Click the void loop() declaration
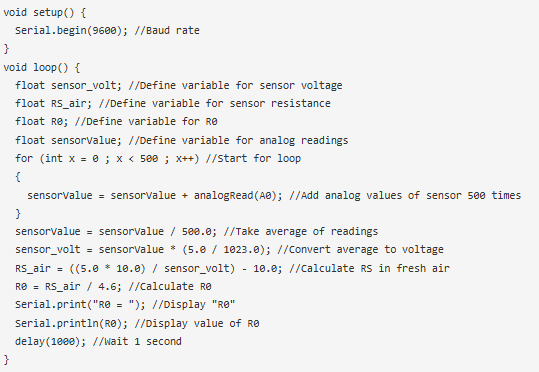The height and width of the screenshot is (372, 539). pos(42,67)
